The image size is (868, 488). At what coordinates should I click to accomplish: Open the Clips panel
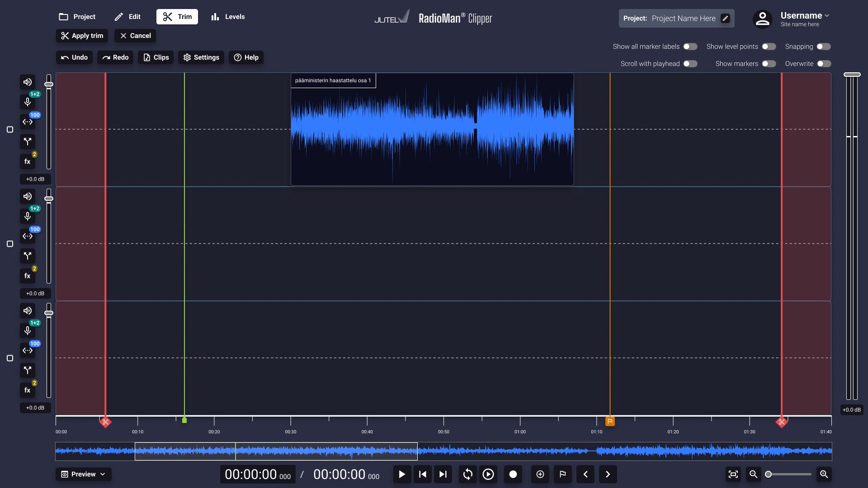tap(156, 57)
